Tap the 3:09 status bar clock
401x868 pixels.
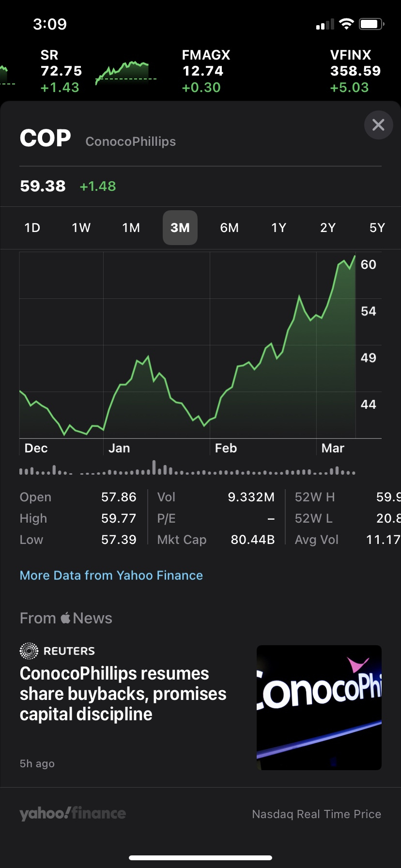coord(50,24)
